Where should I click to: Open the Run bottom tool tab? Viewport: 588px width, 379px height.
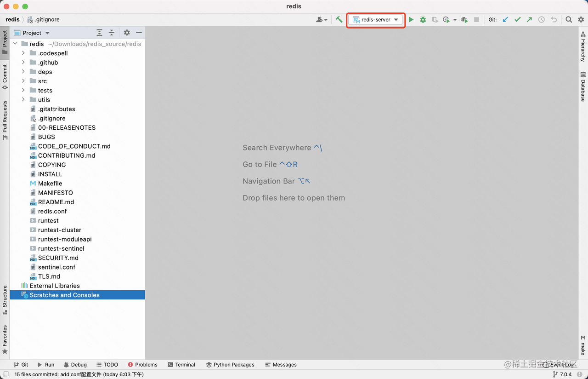click(46, 365)
